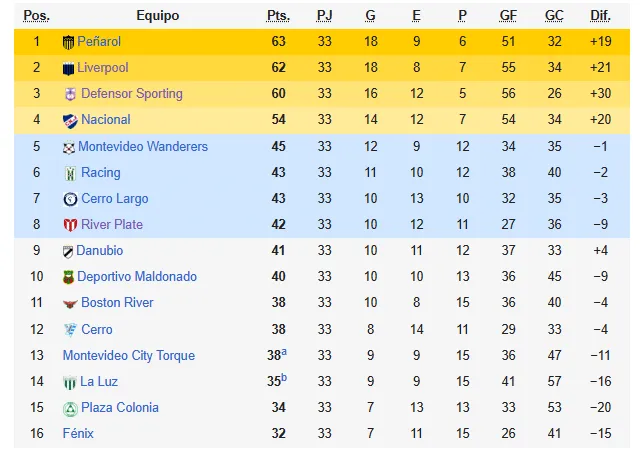Click the Montevideo Wanderers crest icon

coord(69,147)
